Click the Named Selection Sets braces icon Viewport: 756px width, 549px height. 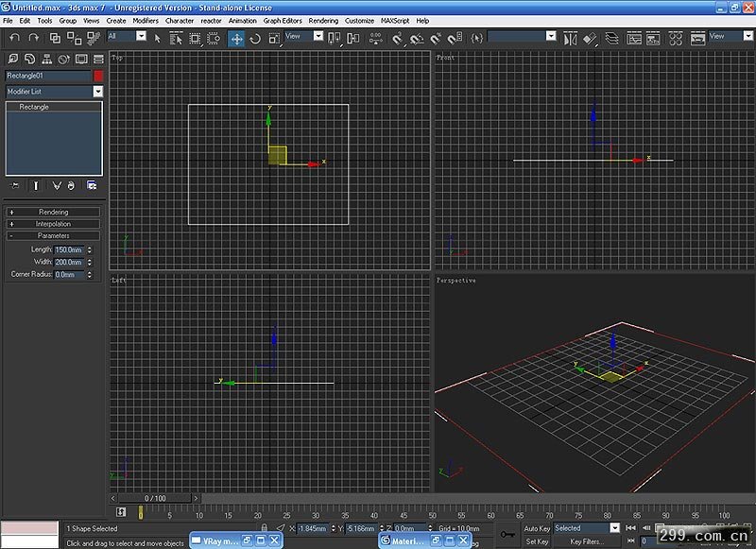(x=477, y=38)
